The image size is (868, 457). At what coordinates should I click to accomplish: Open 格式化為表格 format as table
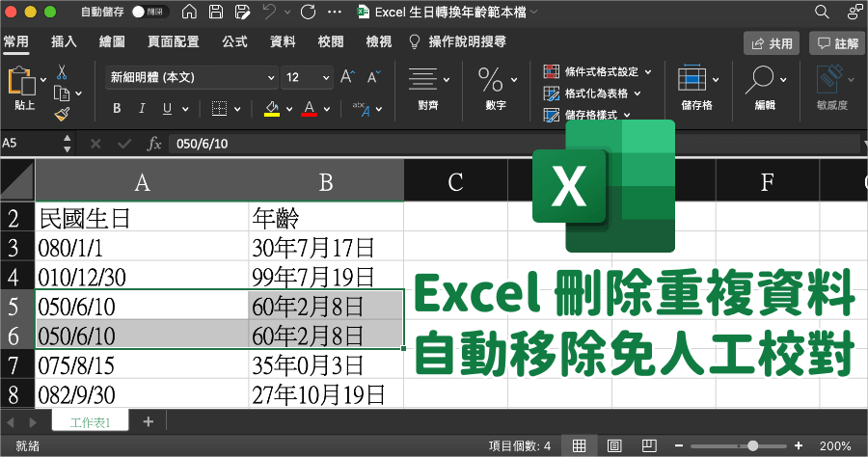click(592, 94)
